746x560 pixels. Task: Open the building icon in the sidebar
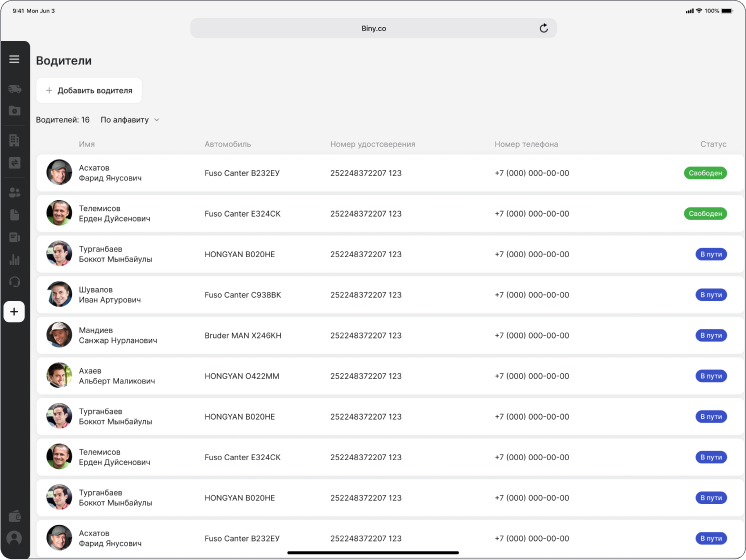[14, 140]
